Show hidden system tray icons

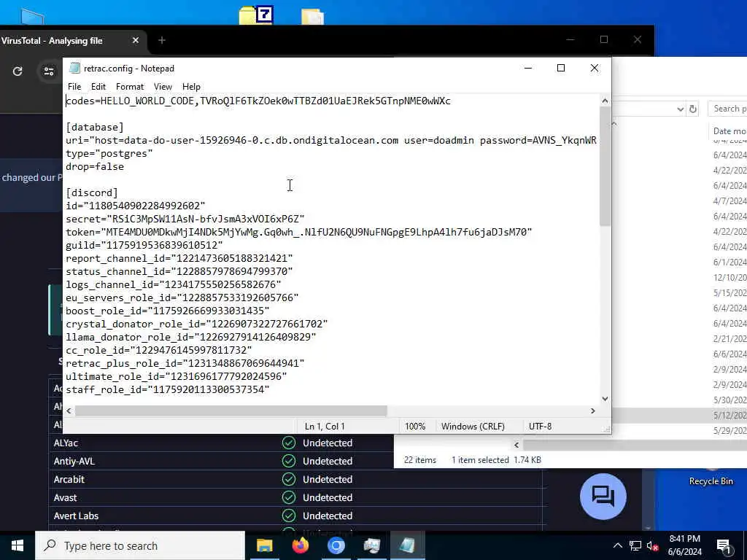click(617, 545)
